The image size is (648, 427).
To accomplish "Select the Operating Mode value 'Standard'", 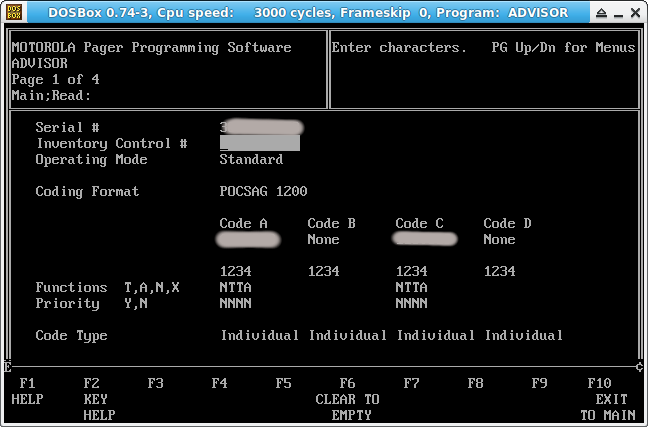I will [251, 160].
